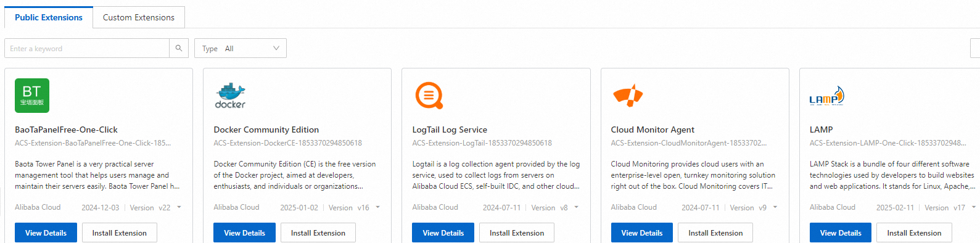980x243 pixels.
Task: Click the Docker whale logo
Action: pyautogui.click(x=230, y=96)
